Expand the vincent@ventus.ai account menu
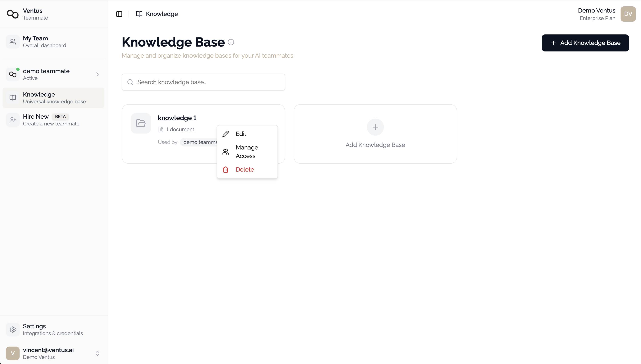The image size is (641, 364). coord(97,353)
